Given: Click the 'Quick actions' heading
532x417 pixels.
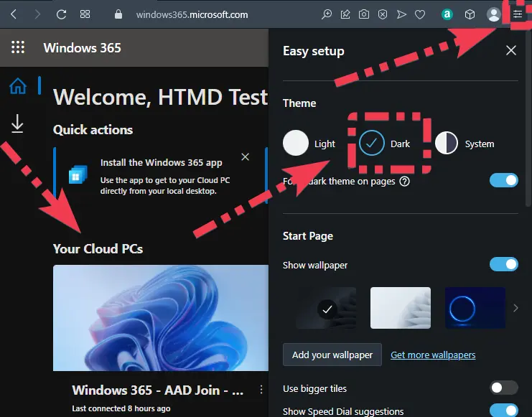Looking at the screenshot, I should (93, 130).
